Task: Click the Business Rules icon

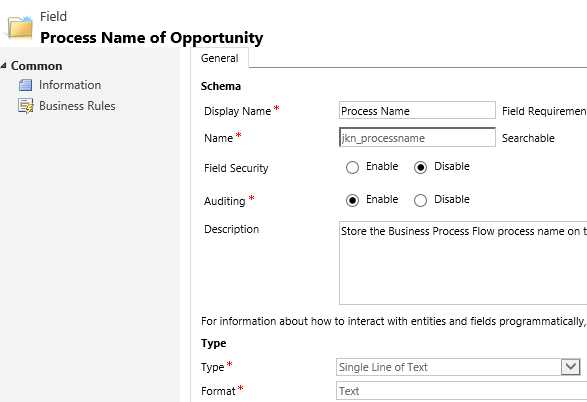Action: click(x=25, y=106)
